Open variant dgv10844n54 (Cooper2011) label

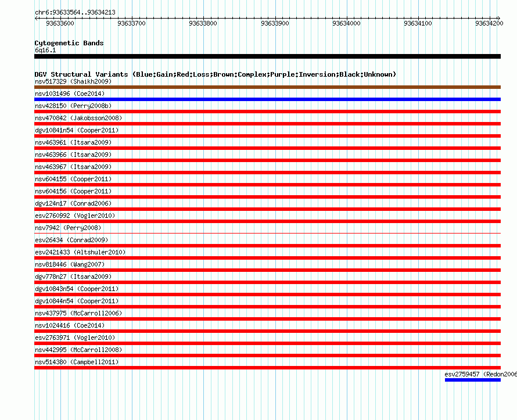(77, 301)
